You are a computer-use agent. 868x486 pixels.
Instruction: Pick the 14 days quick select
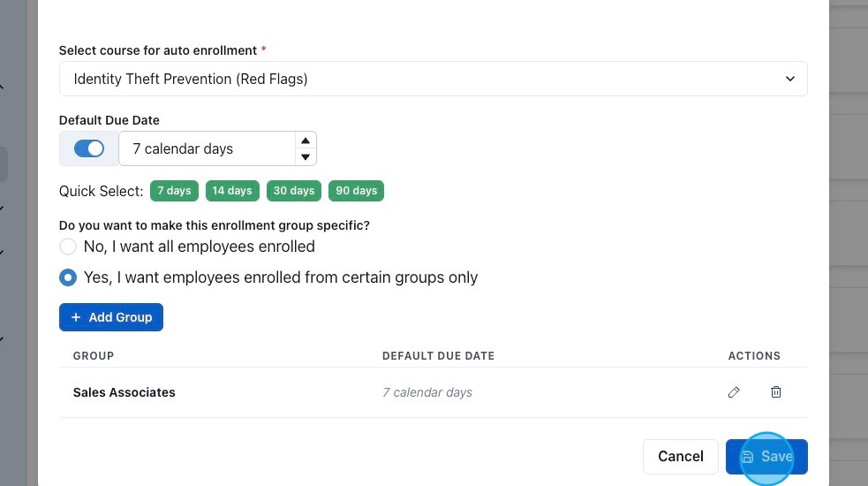232,191
